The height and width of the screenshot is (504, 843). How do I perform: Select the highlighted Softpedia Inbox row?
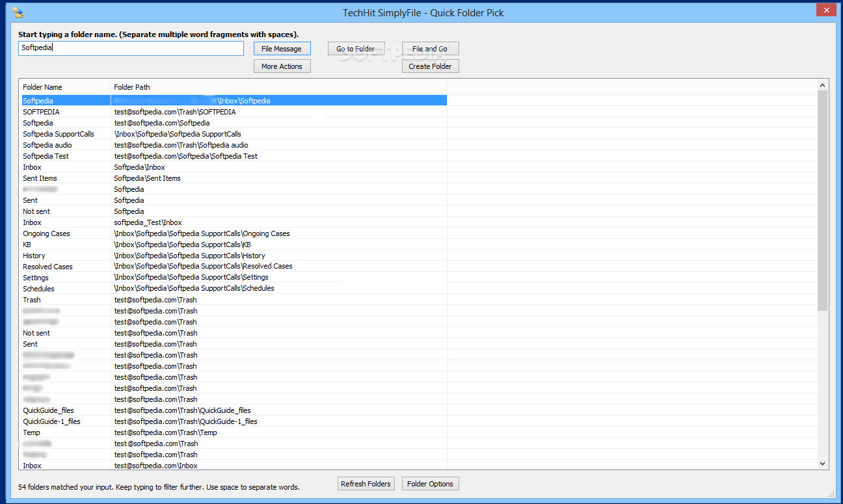coord(234,101)
